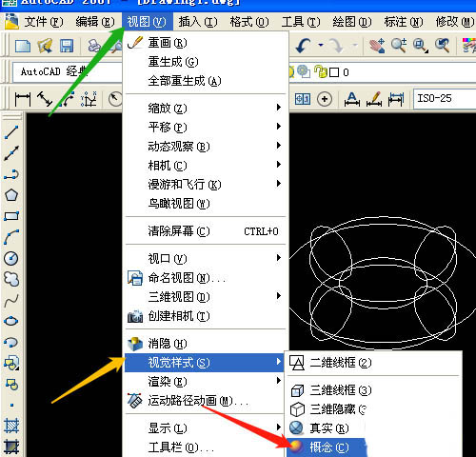
Task: Select the Construction line tool
Action: point(11,153)
